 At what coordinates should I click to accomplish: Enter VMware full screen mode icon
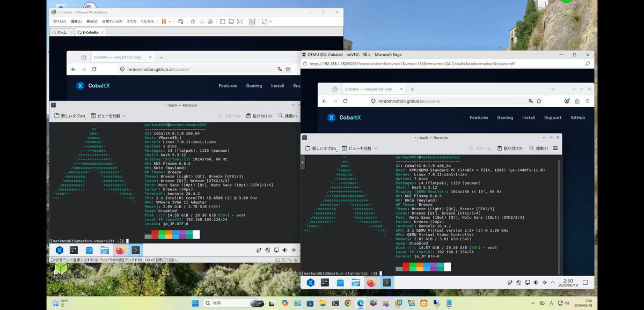pyautogui.click(x=239, y=21)
